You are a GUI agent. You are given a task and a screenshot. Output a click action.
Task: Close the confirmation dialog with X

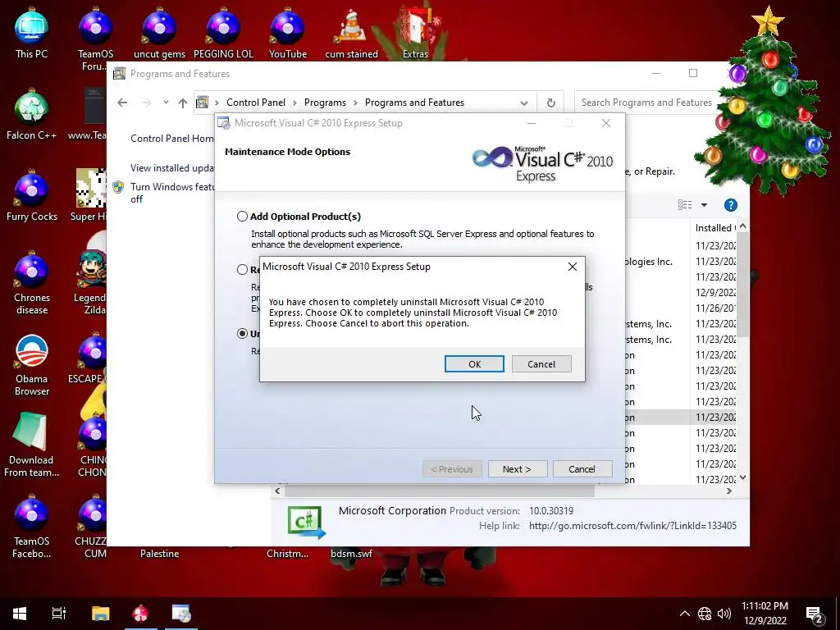click(x=572, y=267)
